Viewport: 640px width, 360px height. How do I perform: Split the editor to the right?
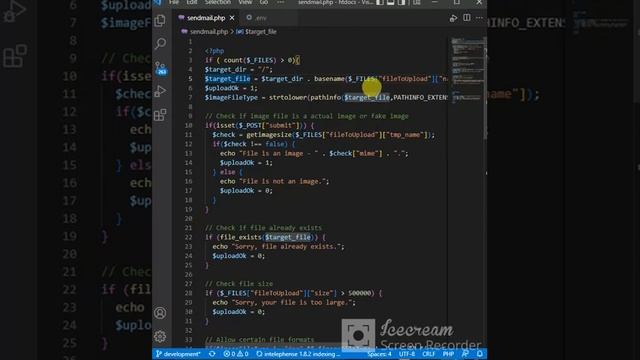point(467,18)
